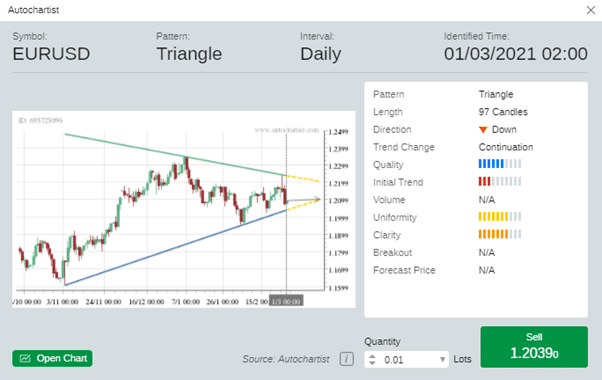Click the yellow Uniformity rating bar

click(x=499, y=216)
